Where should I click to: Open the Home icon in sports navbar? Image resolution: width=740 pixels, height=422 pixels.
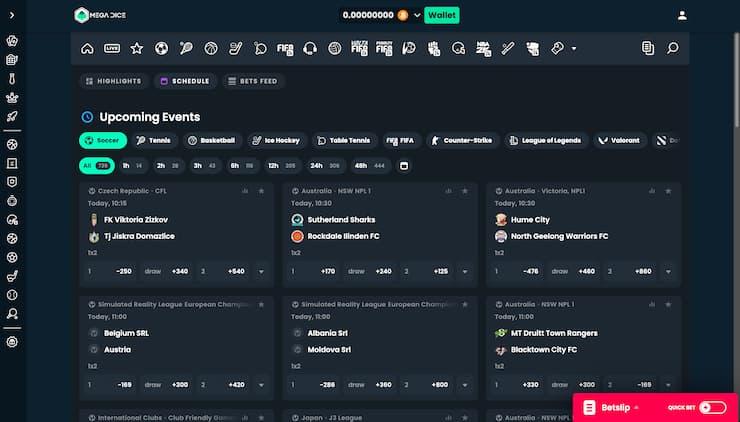(x=87, y=48)
